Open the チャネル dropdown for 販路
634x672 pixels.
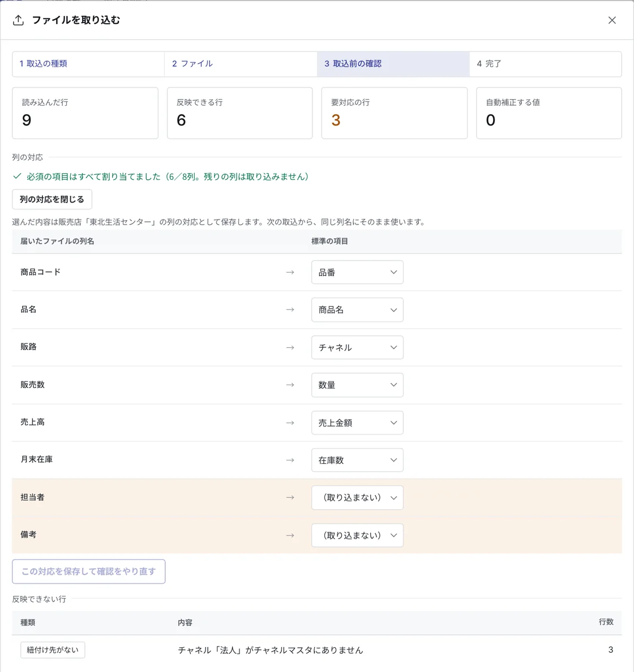click(357, 347)
